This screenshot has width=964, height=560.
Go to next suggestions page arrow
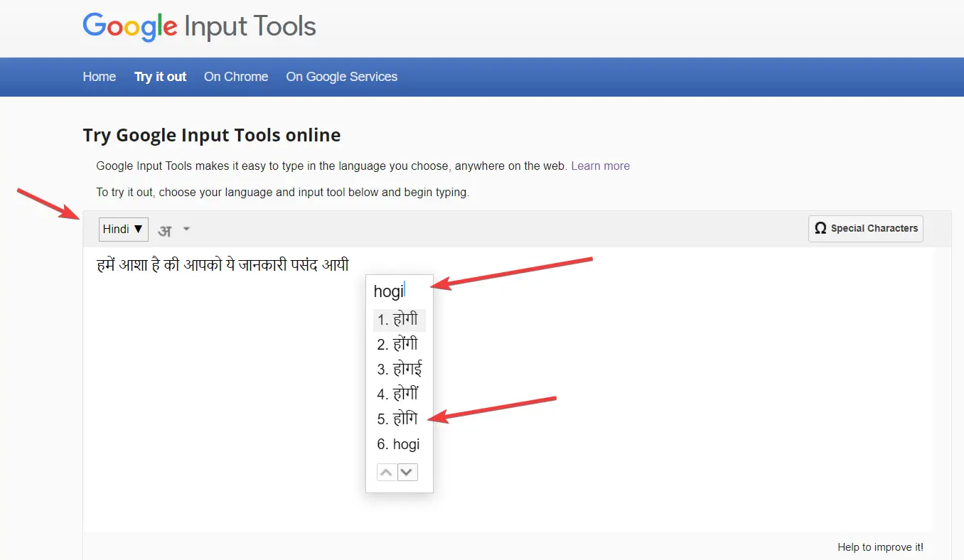407,472
